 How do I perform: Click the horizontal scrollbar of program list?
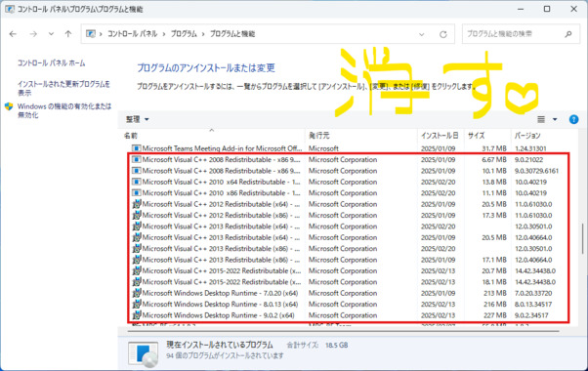343,331
